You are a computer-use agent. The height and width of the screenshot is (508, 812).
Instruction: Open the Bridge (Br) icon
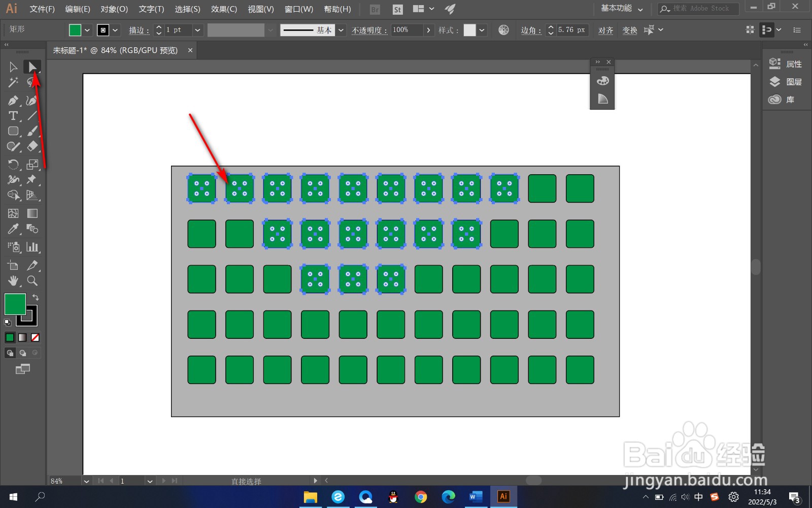[375, 9]
